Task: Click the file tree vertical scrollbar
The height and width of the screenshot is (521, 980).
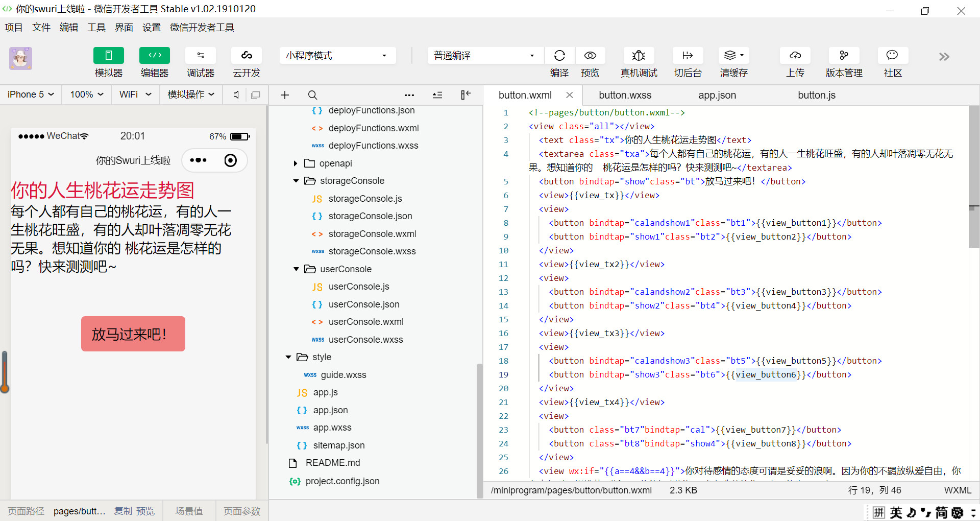Action: [479, 430]
